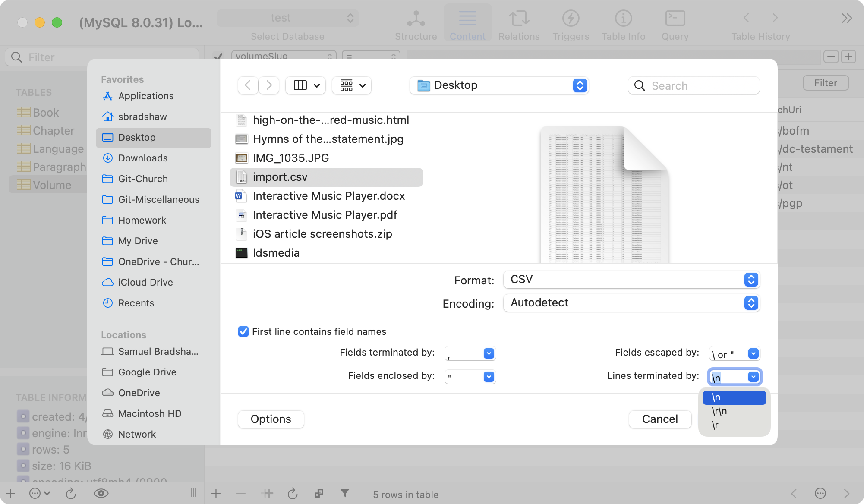Uncheck First line contains field names
The image size is (864, 504).
point(243,331)
